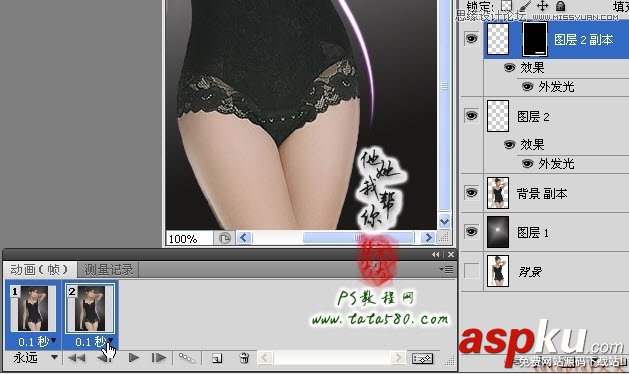Open frame 1 delay 0.1 秒 dropdown
Screen dimensions: 629x374
[37, 341]
